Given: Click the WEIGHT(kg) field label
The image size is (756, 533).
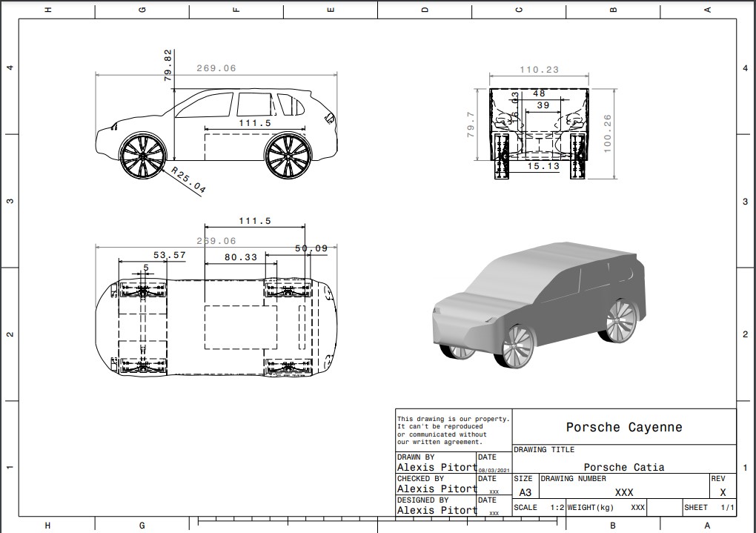Looking at the screenshot, I should (x=590, y=508).
